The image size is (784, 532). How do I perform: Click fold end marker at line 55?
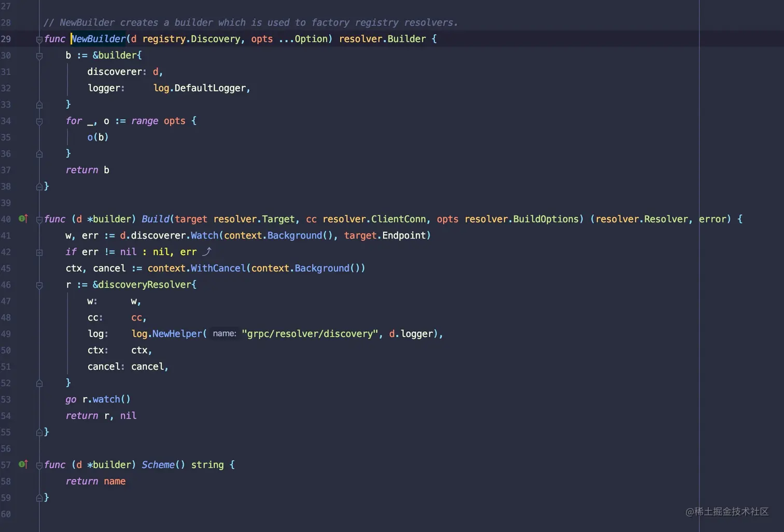point(39,432)
